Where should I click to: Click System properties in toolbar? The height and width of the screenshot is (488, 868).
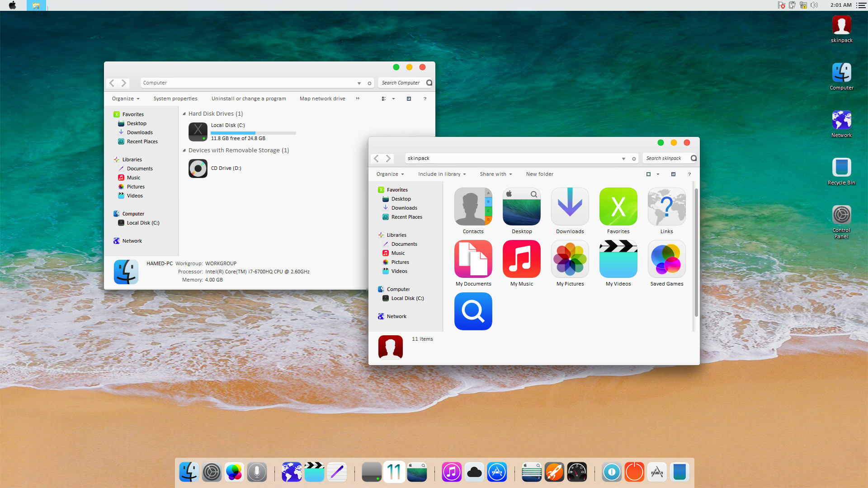(x=175, y=99)
